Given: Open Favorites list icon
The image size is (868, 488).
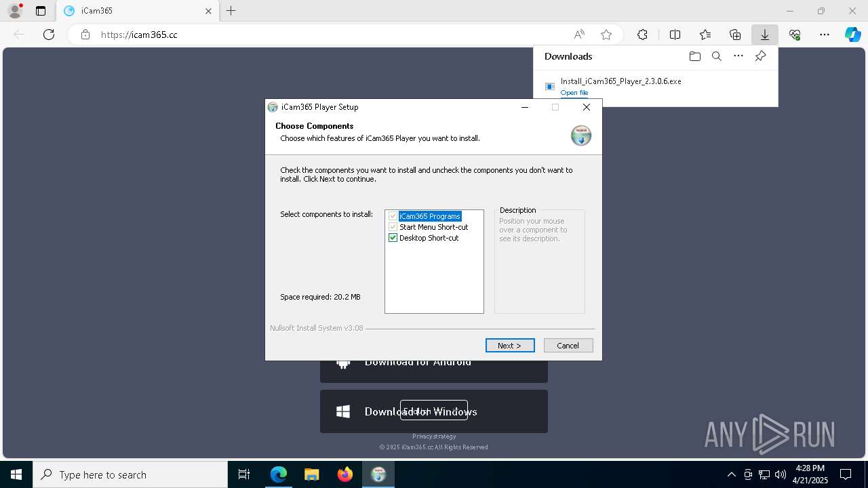Looking at the screenshot, I should click(705, 35).
